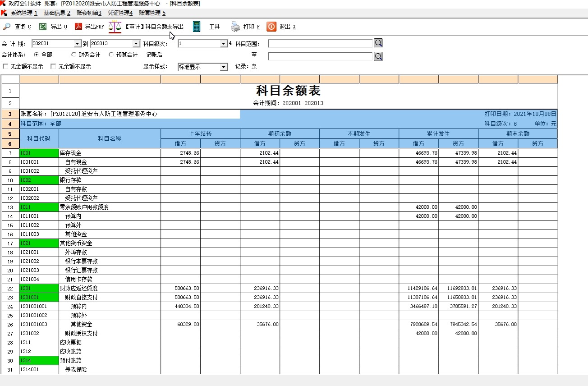Click the first 科目范围 input field

(x=320, y=43)
